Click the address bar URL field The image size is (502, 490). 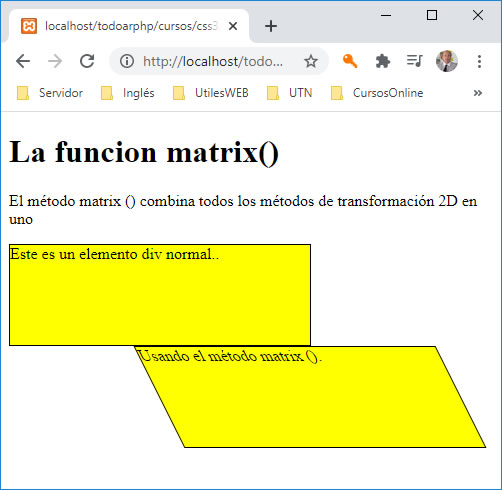click(x=213, y=61)
